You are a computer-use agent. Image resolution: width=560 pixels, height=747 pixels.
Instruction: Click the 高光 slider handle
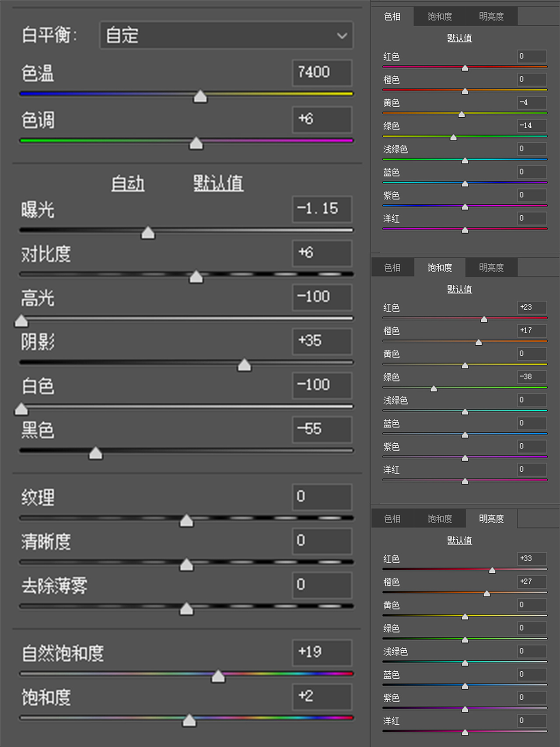[x=21, y=321]
